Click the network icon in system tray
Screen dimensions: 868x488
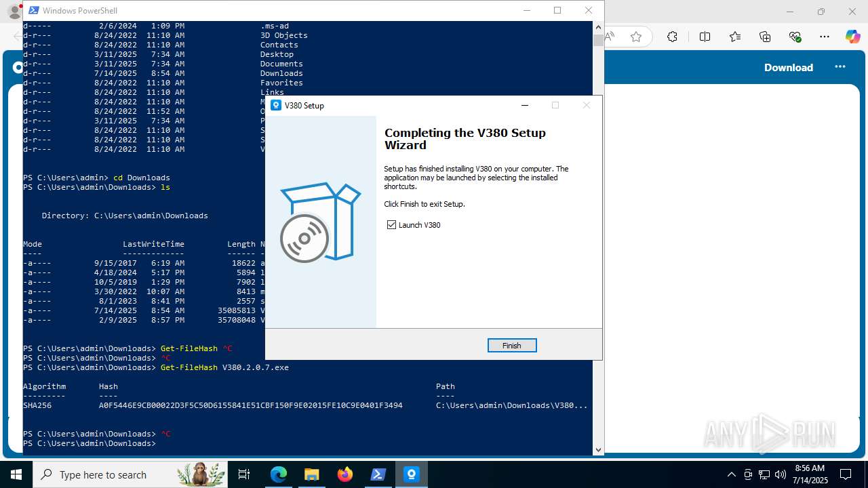764,474
